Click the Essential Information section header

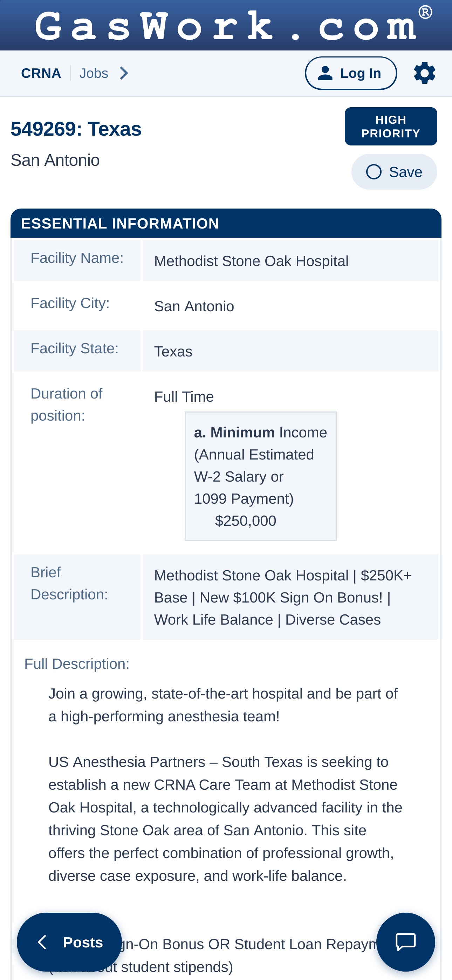[x=226, y=223]
